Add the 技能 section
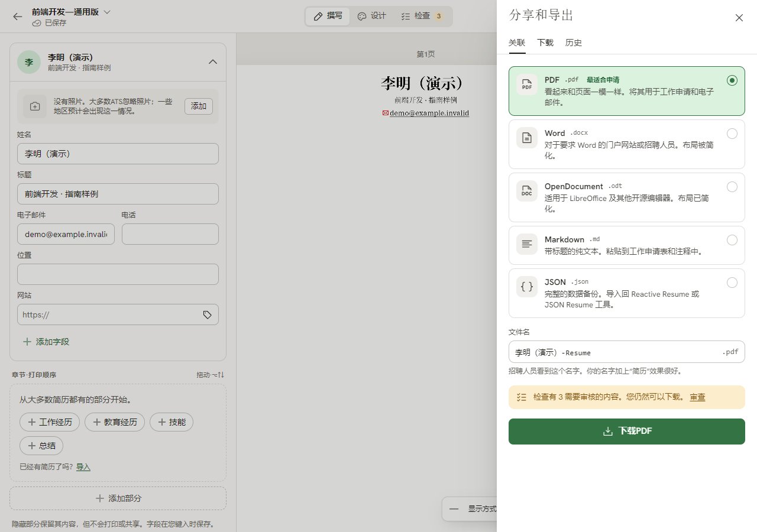 point(172,422)
